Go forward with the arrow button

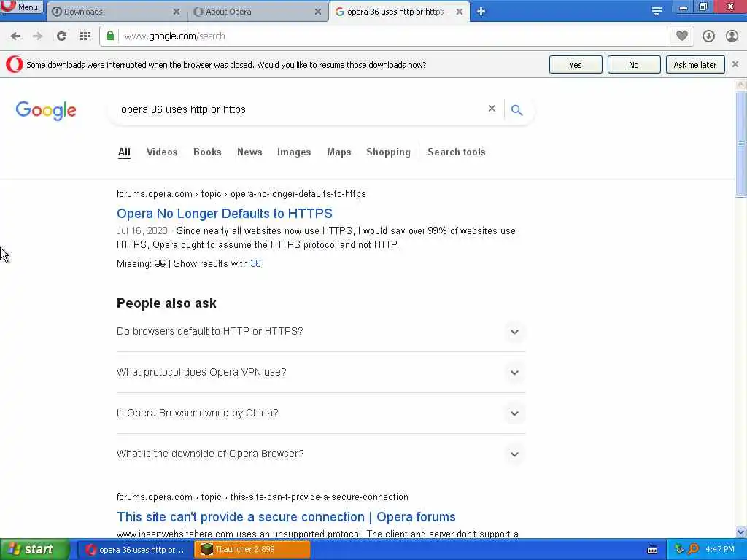tap(38, 36)
